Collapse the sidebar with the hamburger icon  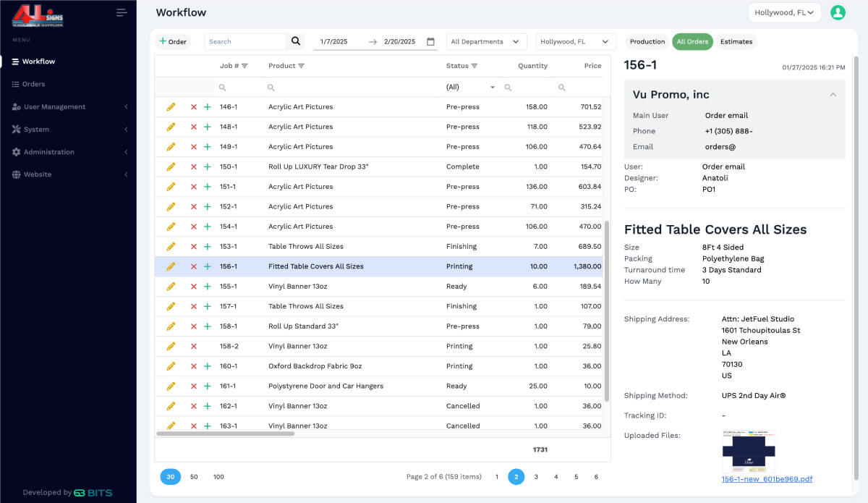point(121,12)
